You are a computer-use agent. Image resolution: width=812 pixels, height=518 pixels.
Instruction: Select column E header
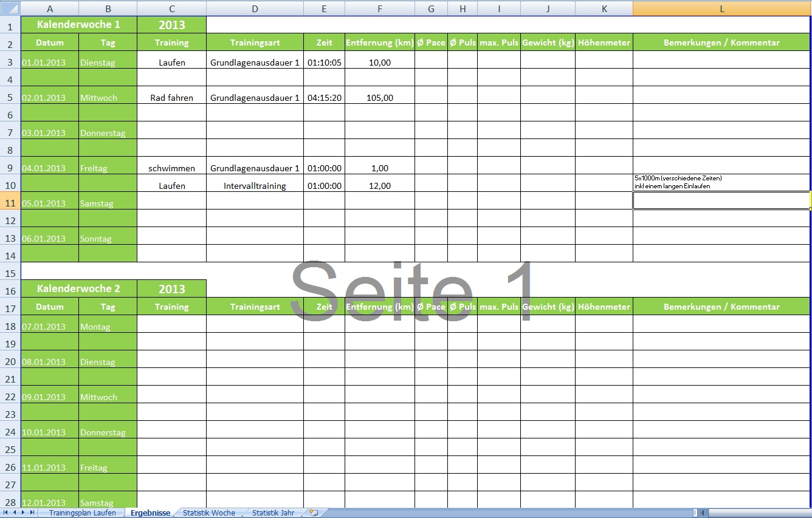tap(324, 9)
